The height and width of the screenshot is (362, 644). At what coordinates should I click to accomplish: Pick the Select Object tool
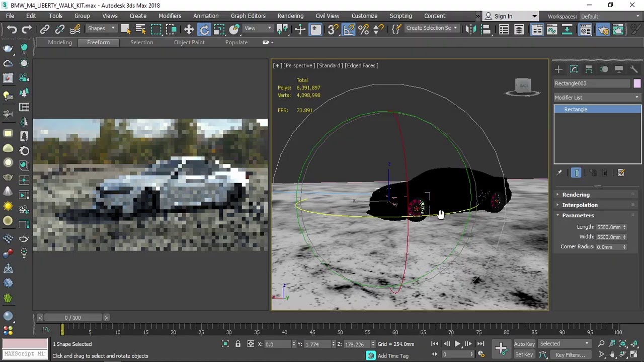point(125,30)
